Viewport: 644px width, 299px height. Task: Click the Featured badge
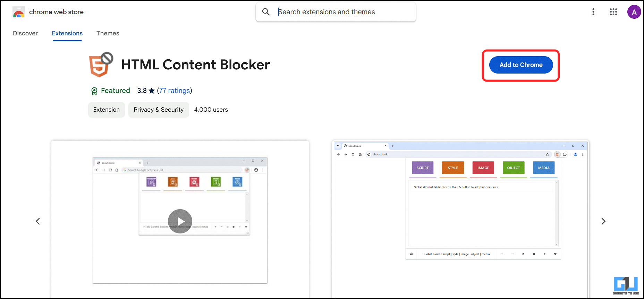coord(111,91)
